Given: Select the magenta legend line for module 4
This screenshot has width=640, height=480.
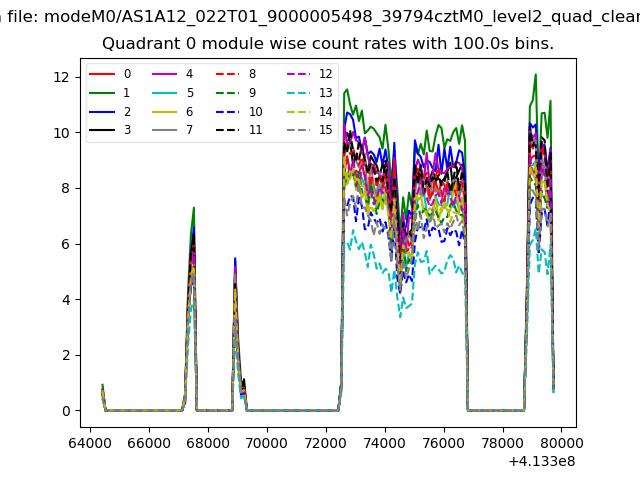Looking at the screenshot, I should click(x=166, y=74).
